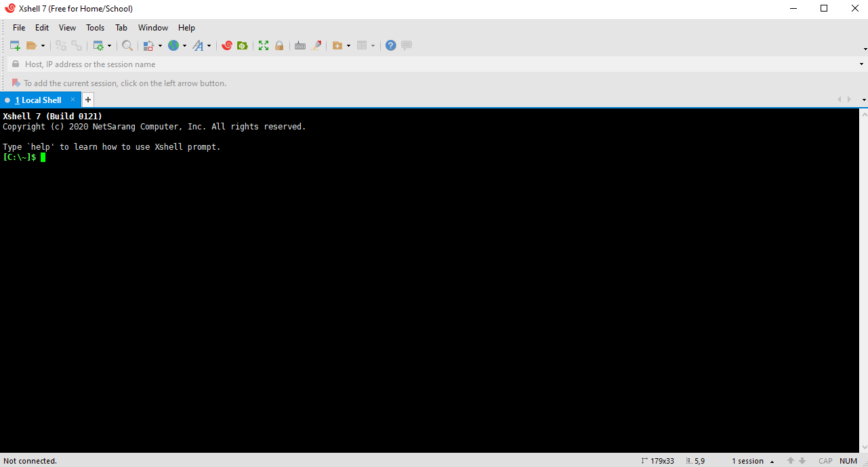The width and height of the screenshot is (868, 467).
Task: Click the Lock screen padlock icon
Action: [x=279, y=45]
